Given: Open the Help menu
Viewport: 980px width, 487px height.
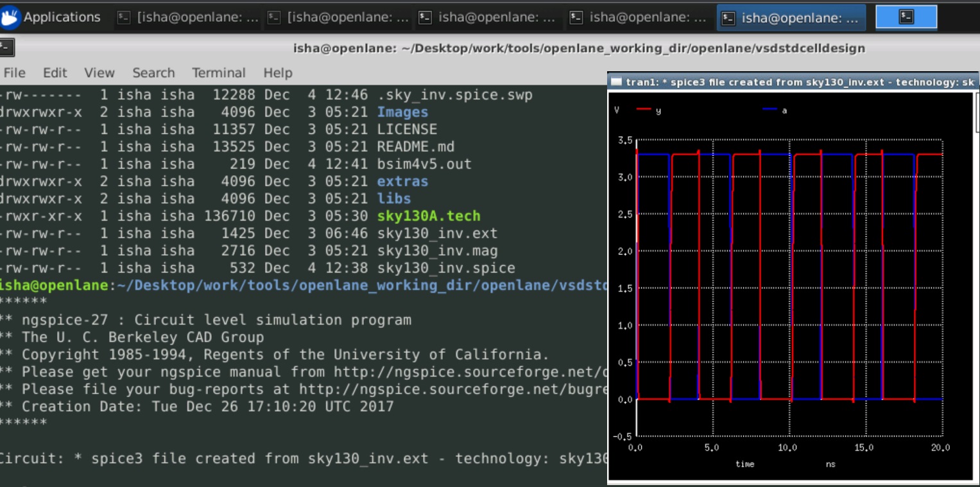Looking at the screenshot, I should click(x=278, y=73).
